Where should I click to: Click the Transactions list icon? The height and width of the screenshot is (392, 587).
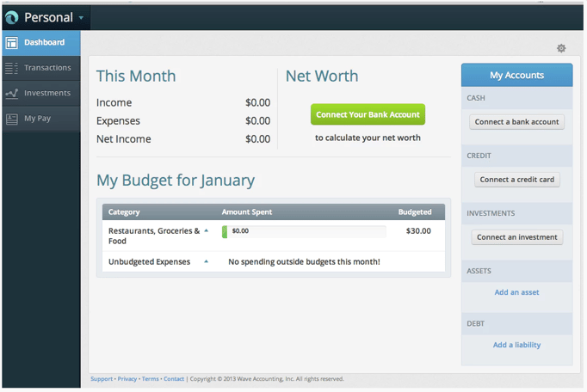coord(11,68)
